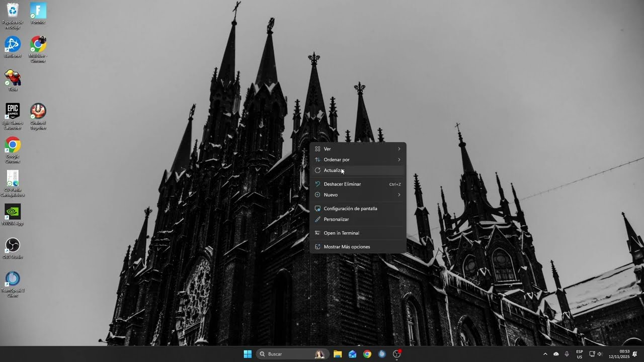Viewport: 644px width, 362px height.
Task: Select the NVIDIA App desktop icon
Action: tap(13, 215)
